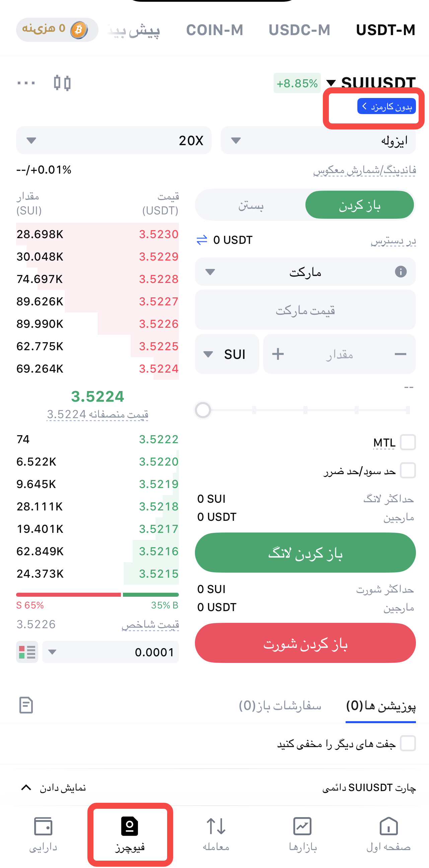Open the order history document icon
Viewport: 429px width, 868px height.
coord(26,705)
